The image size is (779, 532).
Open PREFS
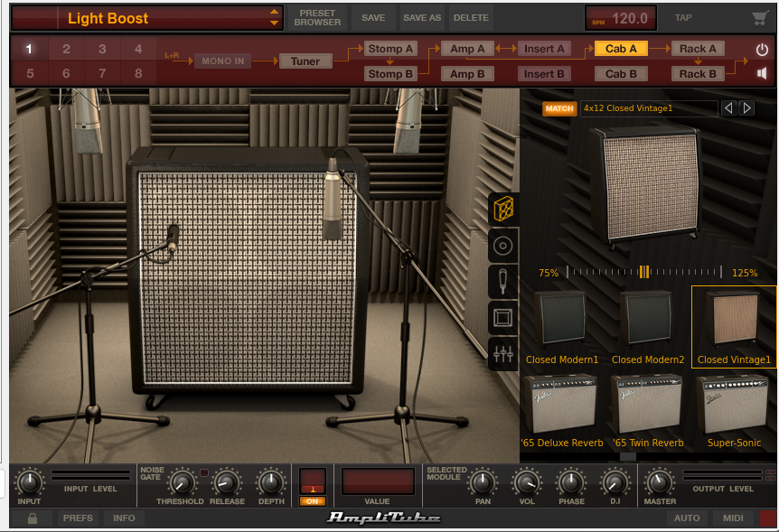tap(78, 518)
